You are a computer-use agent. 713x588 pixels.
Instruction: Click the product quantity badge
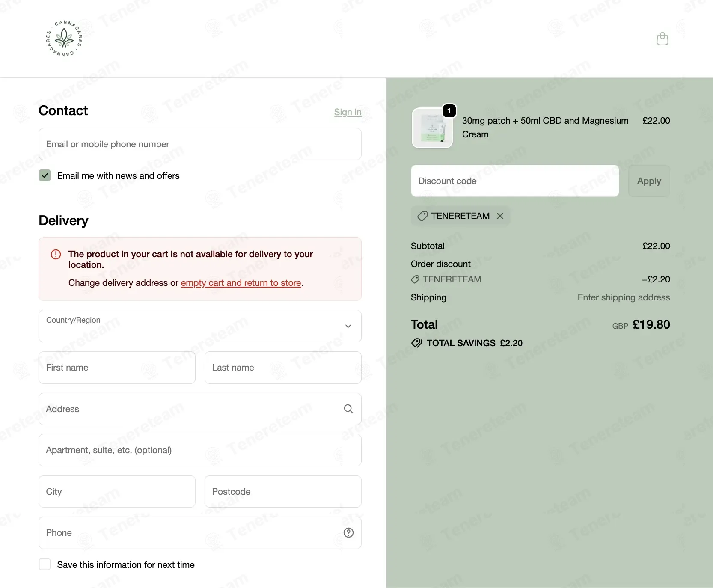point(449,111)
